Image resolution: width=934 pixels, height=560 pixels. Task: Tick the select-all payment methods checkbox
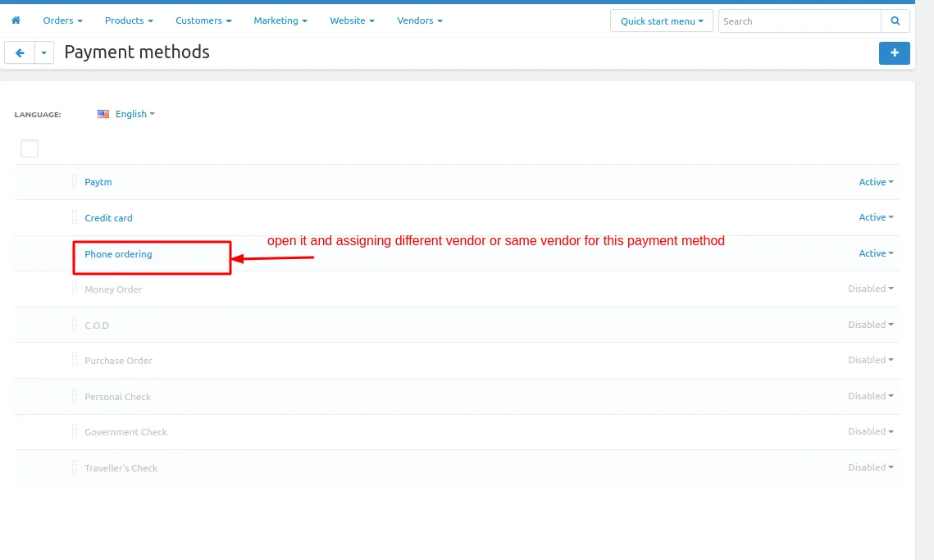[x=30, y=148]
